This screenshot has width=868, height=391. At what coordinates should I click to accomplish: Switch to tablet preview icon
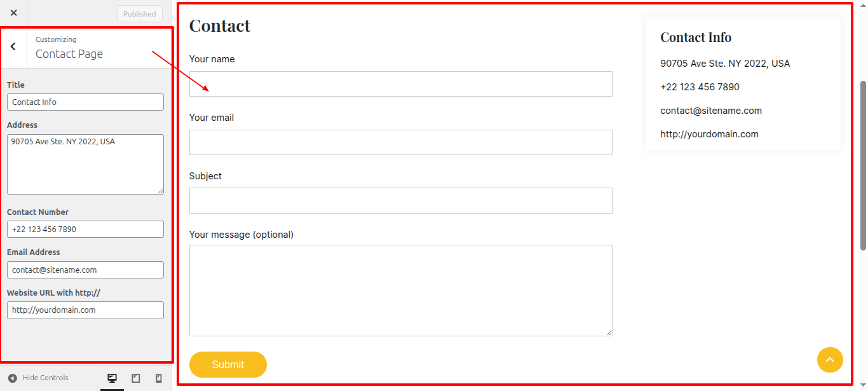point(136,378)
